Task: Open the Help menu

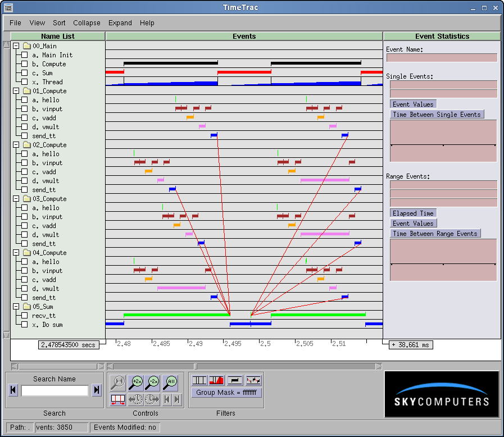Action: [x=147, y=23]
